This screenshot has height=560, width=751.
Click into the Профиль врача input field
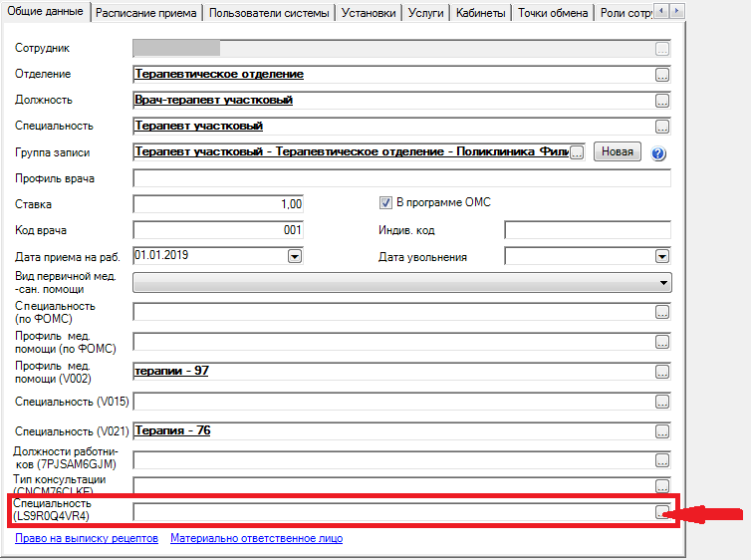(x=400, y=179)
